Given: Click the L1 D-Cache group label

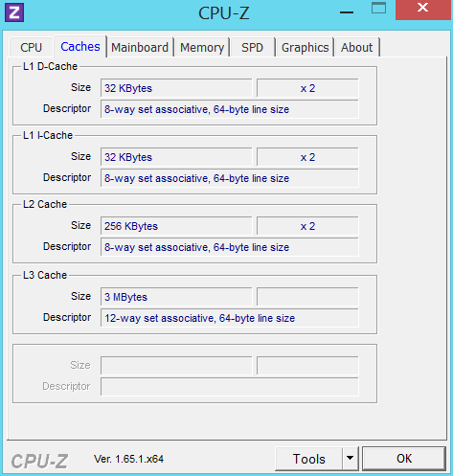Looking at the screenshot, I should coord(50,66).
